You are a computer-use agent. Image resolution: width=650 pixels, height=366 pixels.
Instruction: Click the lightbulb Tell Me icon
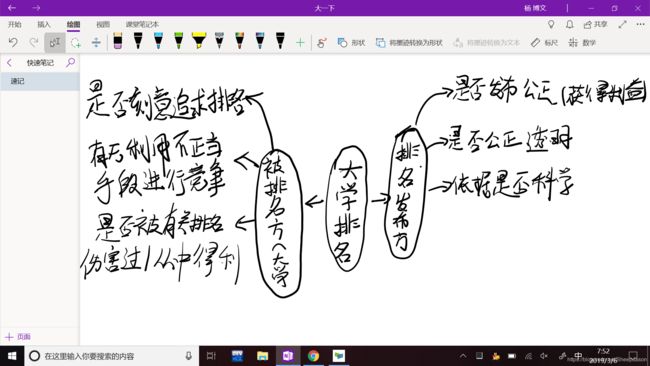coord(551,24)
